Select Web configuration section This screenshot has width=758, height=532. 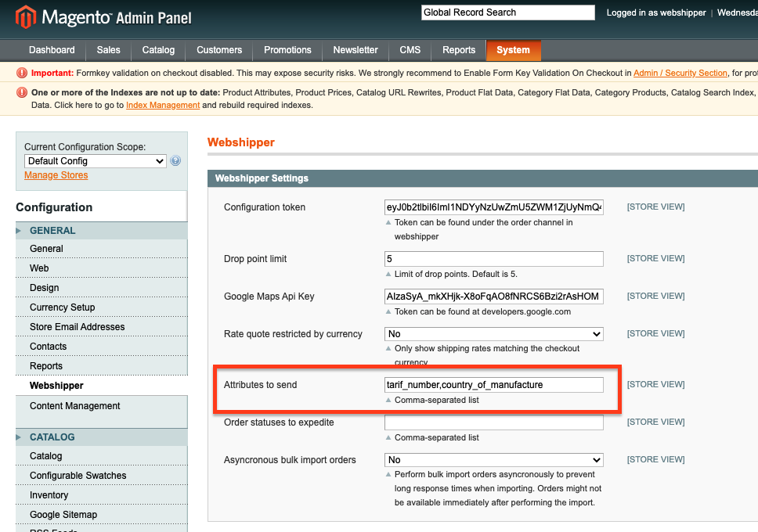(102, 268)
